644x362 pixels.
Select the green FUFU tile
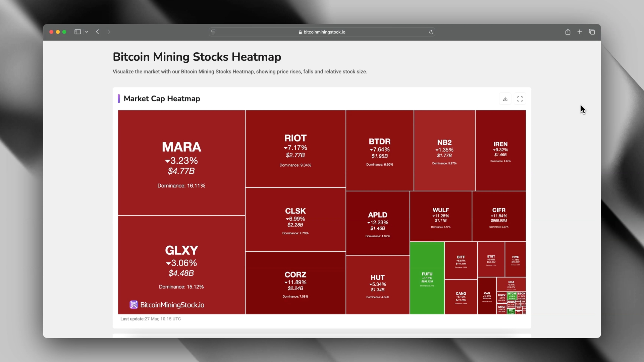pyautogui.click(x=427, y=278)
